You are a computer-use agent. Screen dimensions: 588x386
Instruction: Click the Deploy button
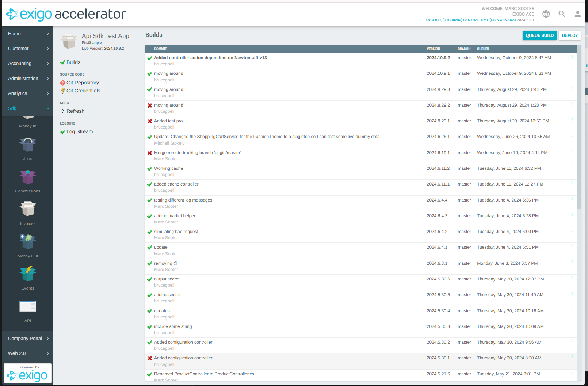point(570,35)
